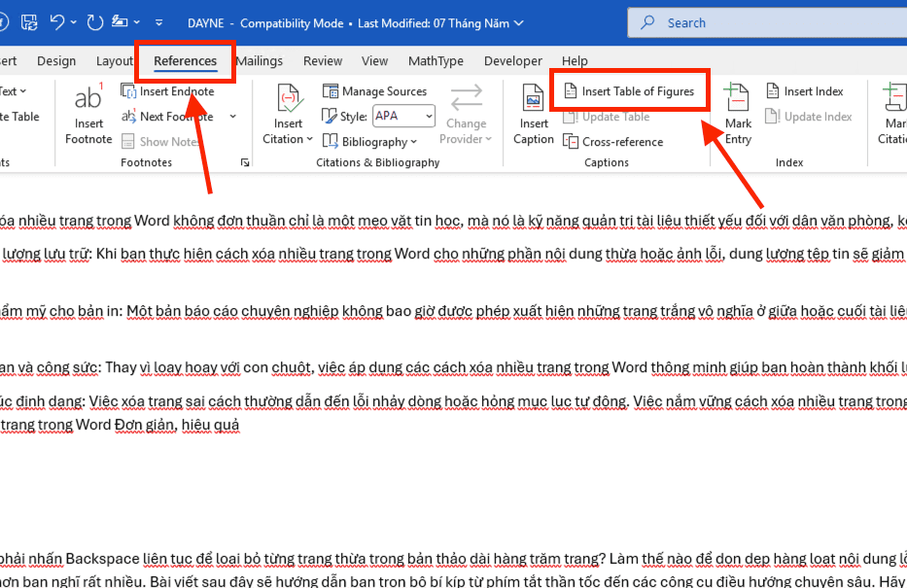Click the Next Footnote button
907x588 pixels.
(168, 117)
